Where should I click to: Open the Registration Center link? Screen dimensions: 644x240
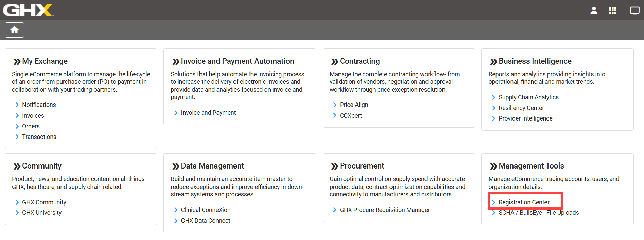point(524,202)
